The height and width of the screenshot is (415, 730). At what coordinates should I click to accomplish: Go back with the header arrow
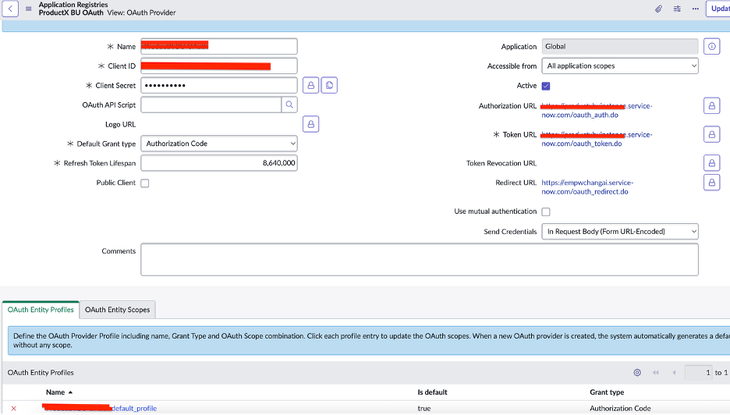(10, 8)
